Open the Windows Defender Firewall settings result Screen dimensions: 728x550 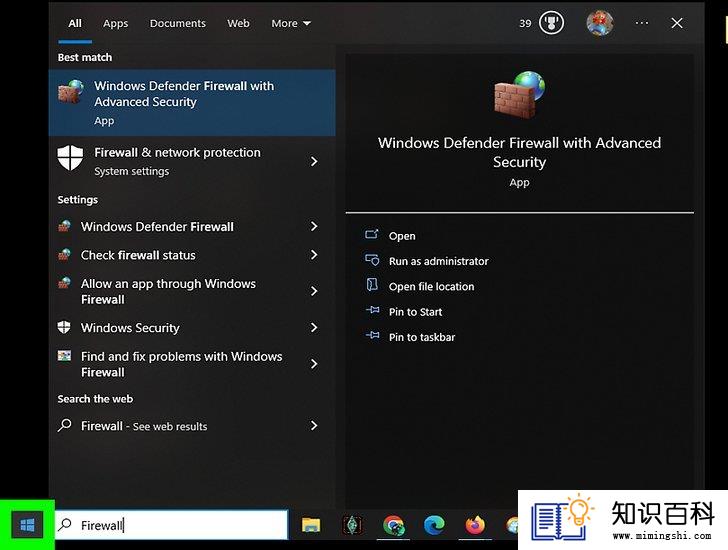click(x=192, y=226)
